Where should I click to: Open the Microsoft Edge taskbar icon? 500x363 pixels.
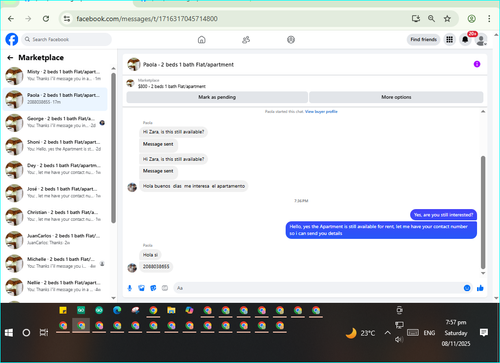pyautogui.click(x=117, y=311)
